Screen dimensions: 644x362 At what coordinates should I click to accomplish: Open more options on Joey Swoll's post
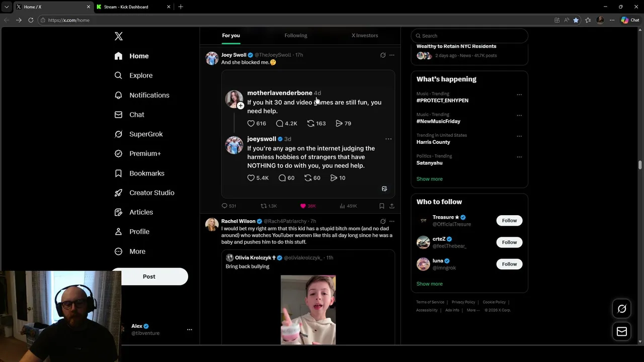point(392,55)
